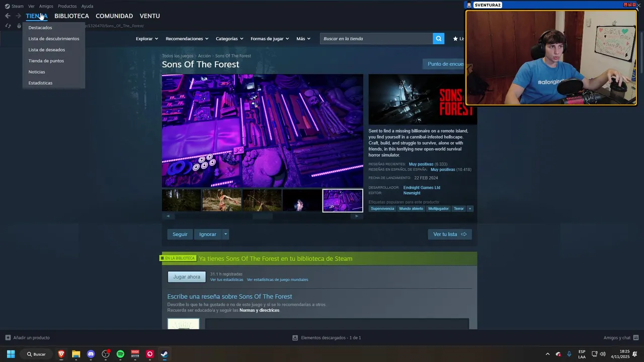Expand the Explorar dropdown
The image size is (644, 362).
pyautogui.click(x=147, y=39)
